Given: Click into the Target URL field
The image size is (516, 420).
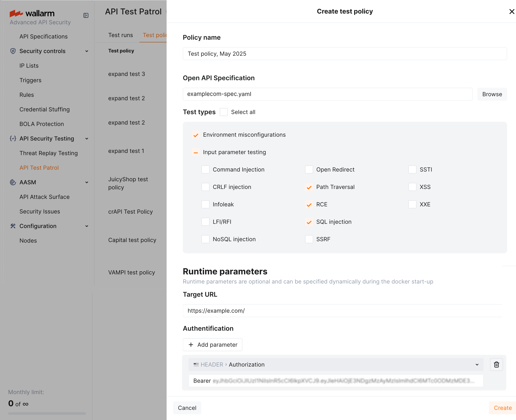Looking at the screenshot, I should tap(342, 311).
